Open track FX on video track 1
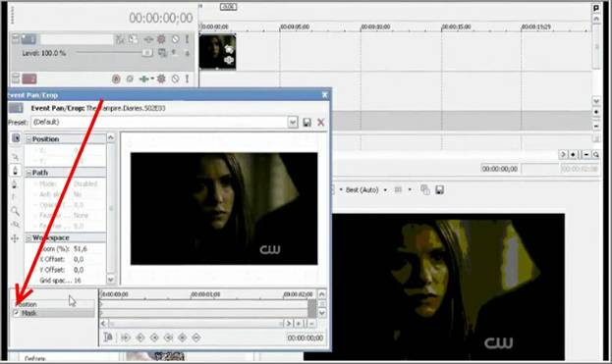Screen dimensions: 612x364 click(161, 39)
